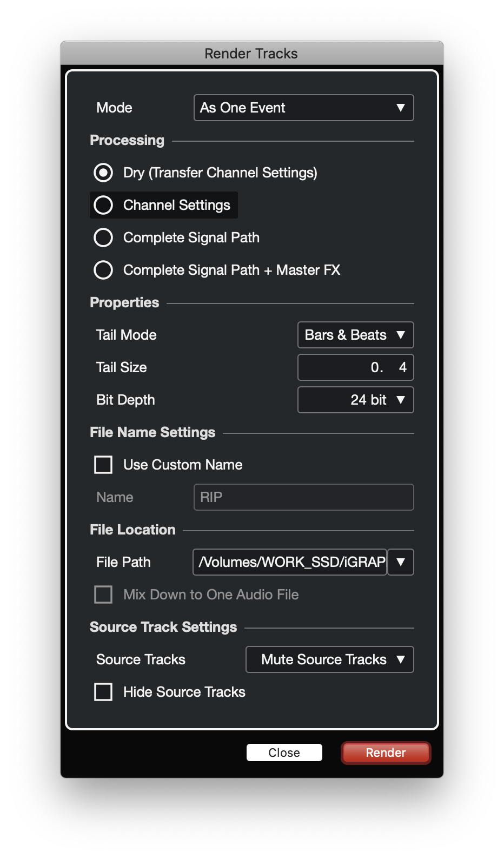Choose the Channel Settings processing option
The width and height of the screenshot is (504, 858).
(x=103, y=205)
